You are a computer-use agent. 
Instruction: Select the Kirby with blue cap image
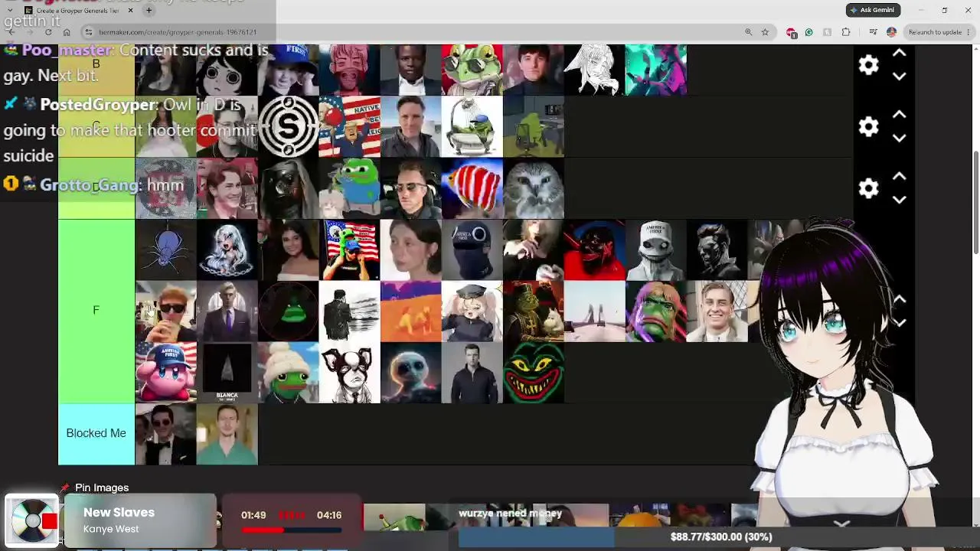click(166, 373)
